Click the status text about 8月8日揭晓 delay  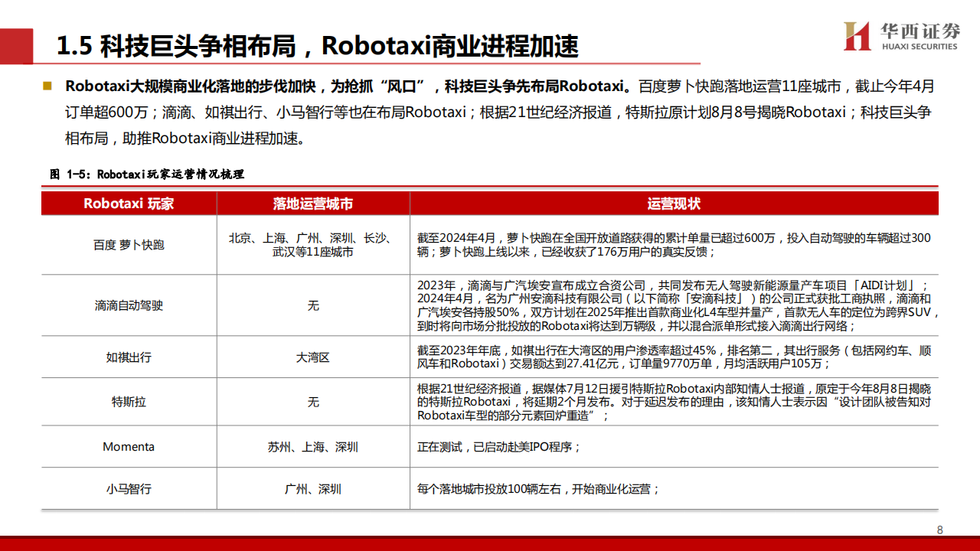point(674,402)
